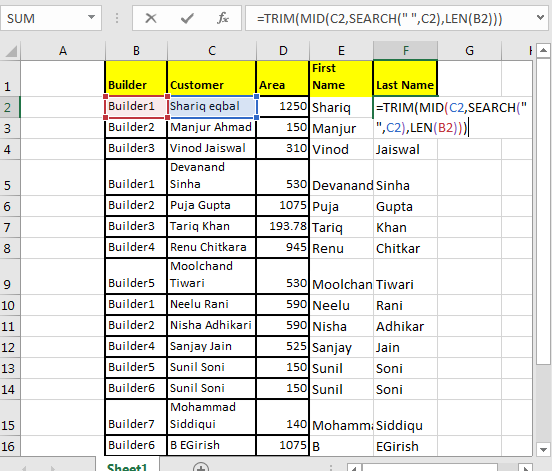Add a new sheet with the plus icon
The width and height of the screenshot is (552, 471).
tap(201, 467)
